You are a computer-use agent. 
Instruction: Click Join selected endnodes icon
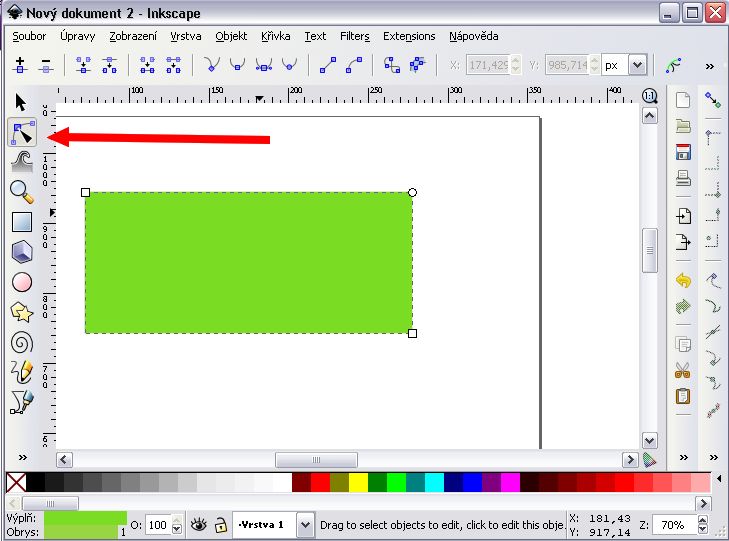point(84,65)
